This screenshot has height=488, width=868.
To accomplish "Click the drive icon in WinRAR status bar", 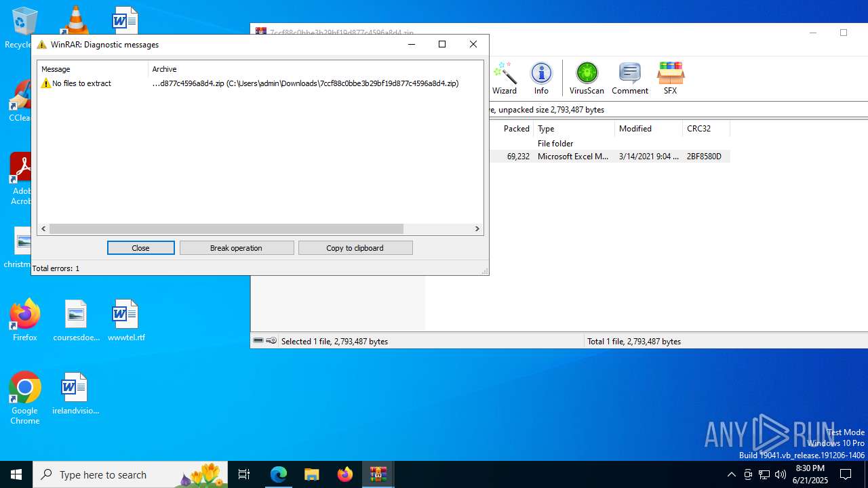I will click(258, 341).
